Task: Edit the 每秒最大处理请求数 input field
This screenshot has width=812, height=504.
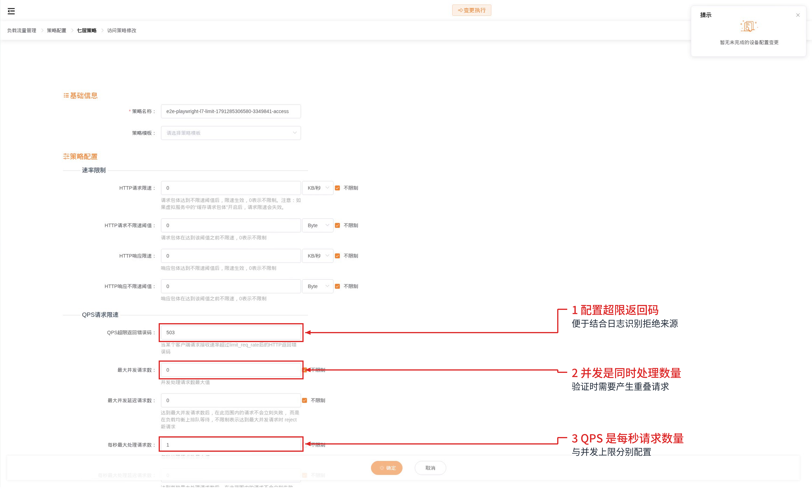Action: tap(231, 445)
